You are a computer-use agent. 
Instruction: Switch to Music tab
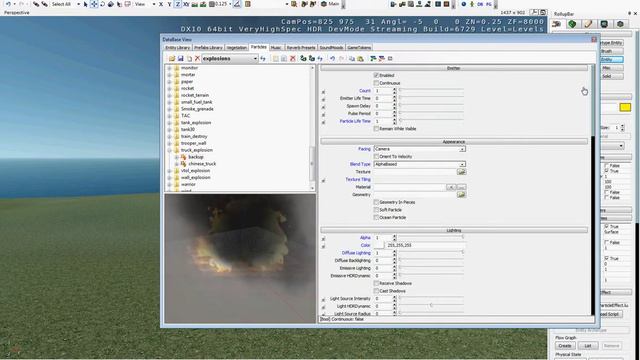pos(276,48)
